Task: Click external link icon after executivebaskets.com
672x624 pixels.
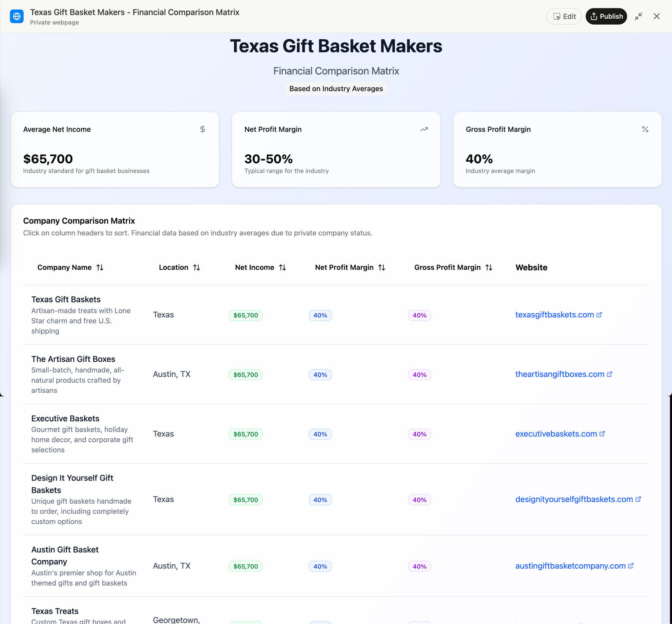Action: coord(602,433)
